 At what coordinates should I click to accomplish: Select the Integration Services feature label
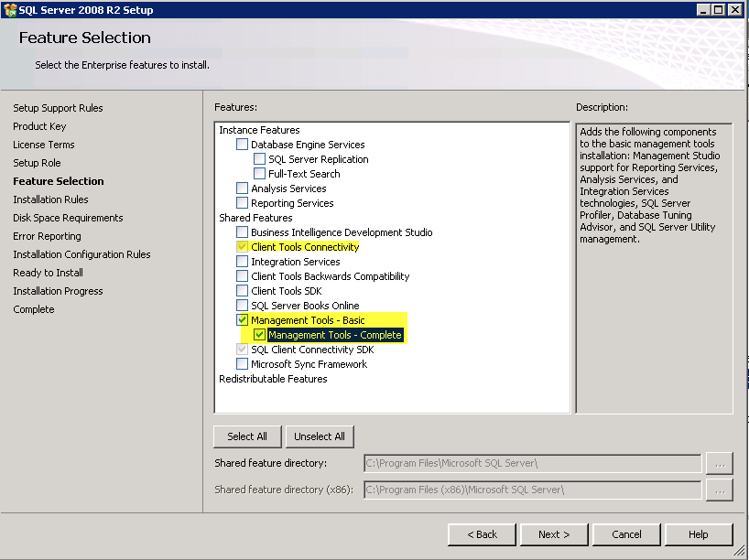click(x=295, y=262)
